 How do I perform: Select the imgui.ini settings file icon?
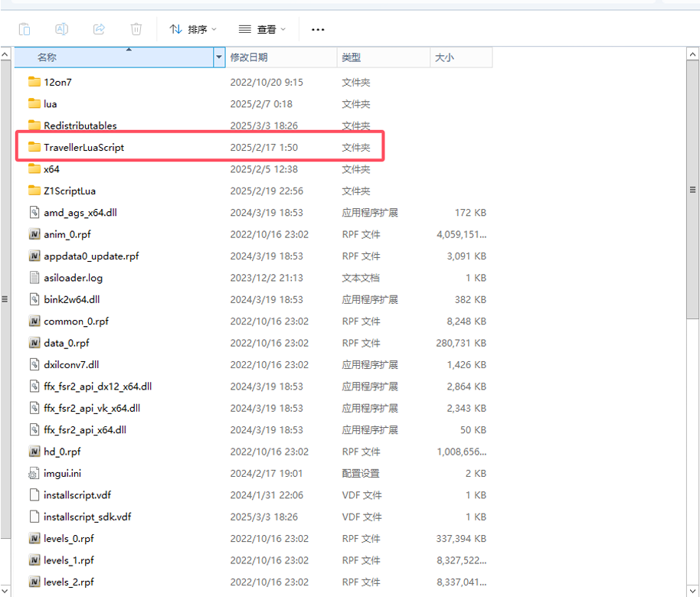(x=34, y=473)
